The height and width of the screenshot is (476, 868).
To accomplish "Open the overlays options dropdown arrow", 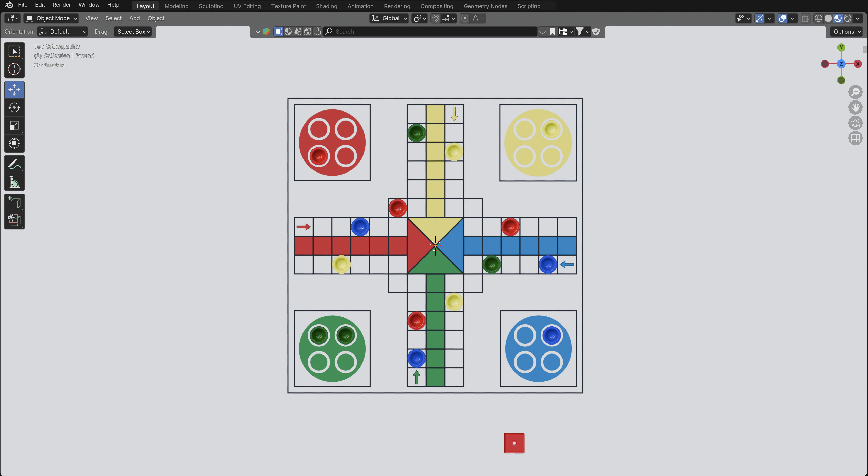I will [793, 18].
